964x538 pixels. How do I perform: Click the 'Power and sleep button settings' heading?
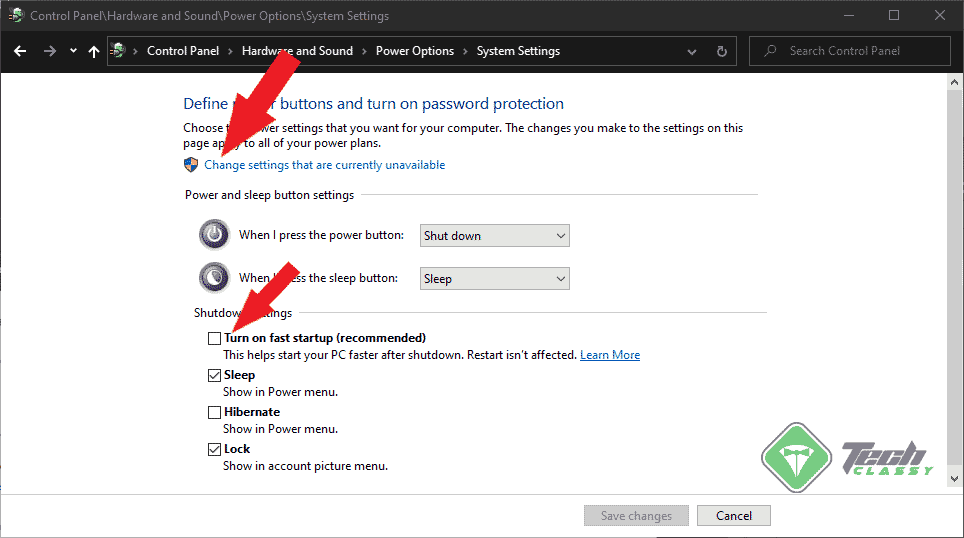coord(269,195)
